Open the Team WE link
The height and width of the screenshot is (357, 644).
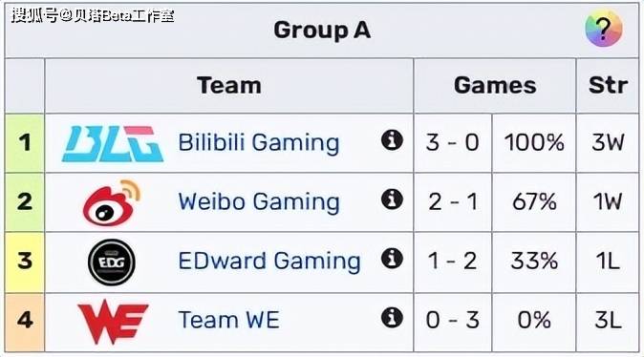(228, 320)
